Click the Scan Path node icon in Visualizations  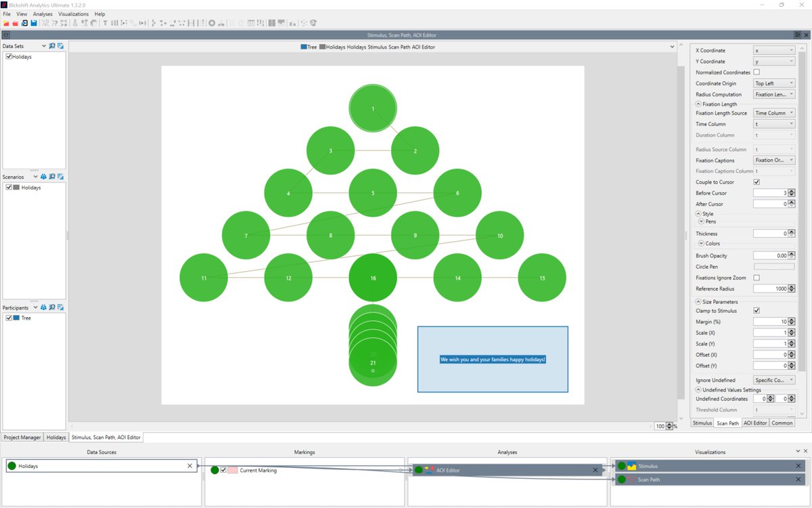pos(631,480)
